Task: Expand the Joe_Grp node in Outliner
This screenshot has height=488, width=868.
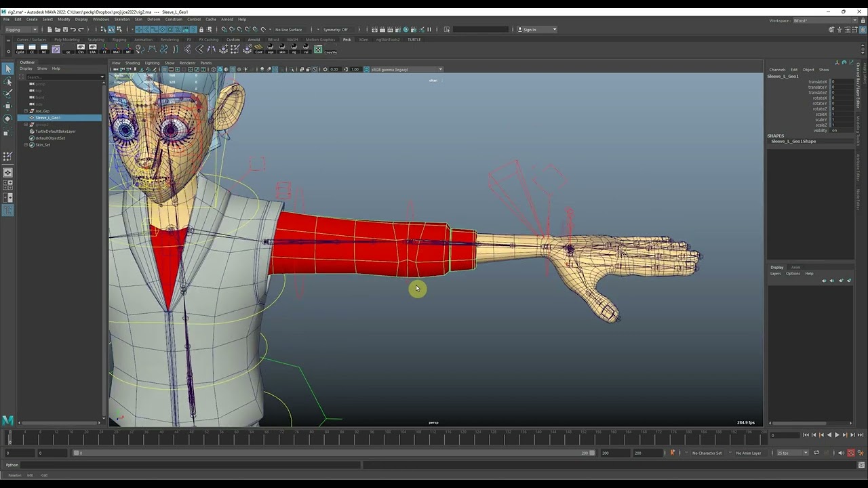Action: click(26, 110)
